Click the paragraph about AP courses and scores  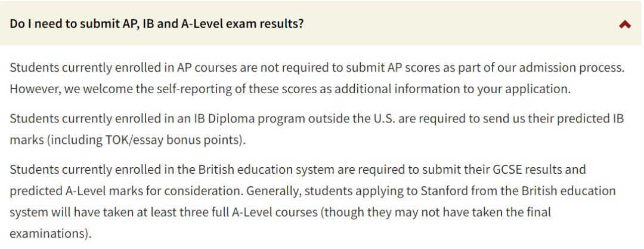317,78
